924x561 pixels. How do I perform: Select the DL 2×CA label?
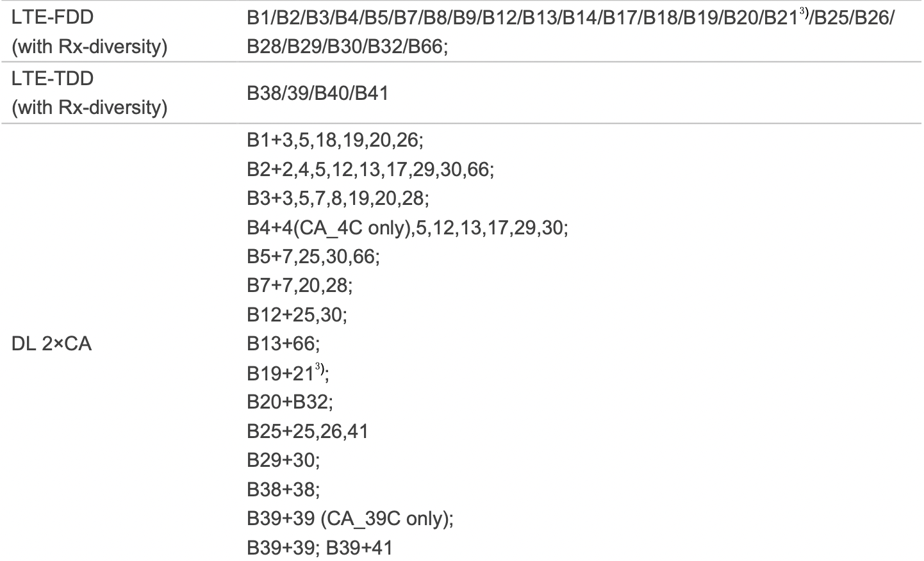52,344
